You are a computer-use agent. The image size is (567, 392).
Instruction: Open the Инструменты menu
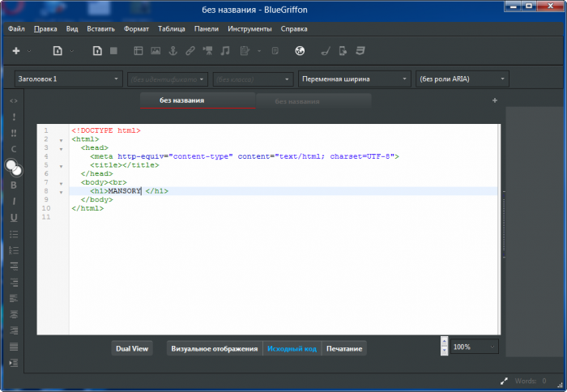(x=249, y=28)
